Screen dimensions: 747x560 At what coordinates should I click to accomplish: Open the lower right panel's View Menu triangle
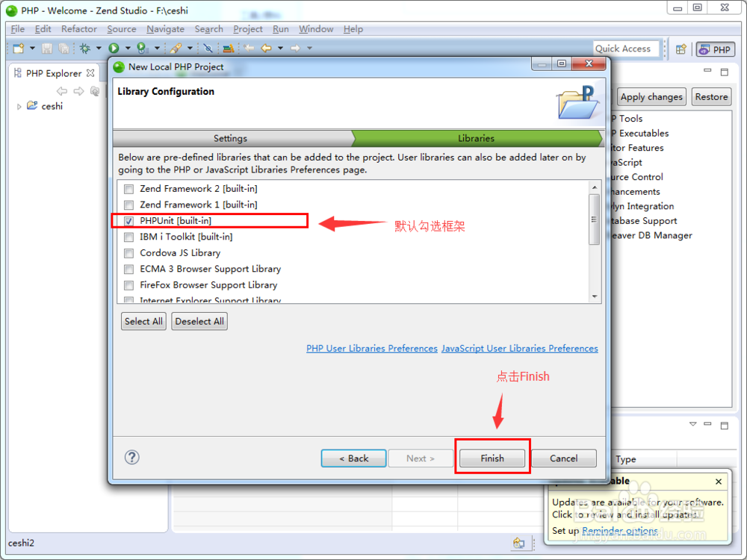pos(692,424)
